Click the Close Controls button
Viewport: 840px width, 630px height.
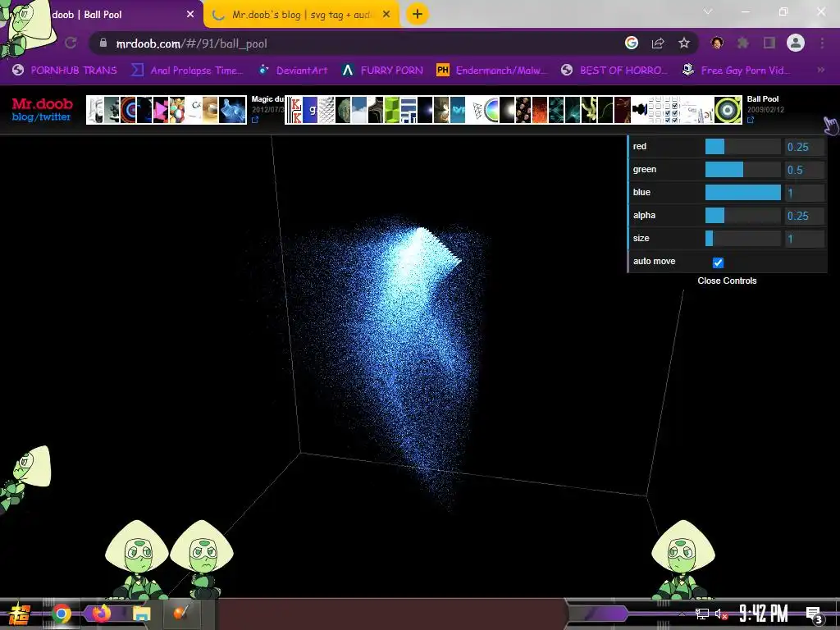tap(727, 281)
